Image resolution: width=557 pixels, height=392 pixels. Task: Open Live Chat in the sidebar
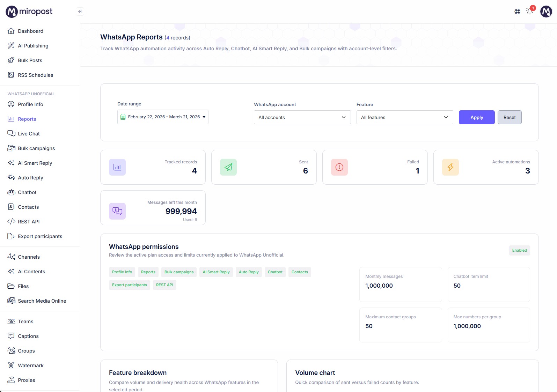coord(29,134)
